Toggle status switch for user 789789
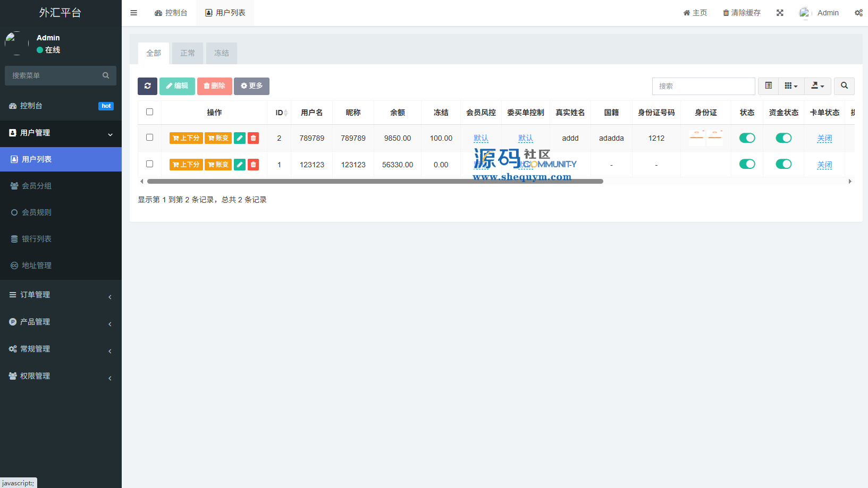Viewport: 868px width, 488px height. click(747, 138)
